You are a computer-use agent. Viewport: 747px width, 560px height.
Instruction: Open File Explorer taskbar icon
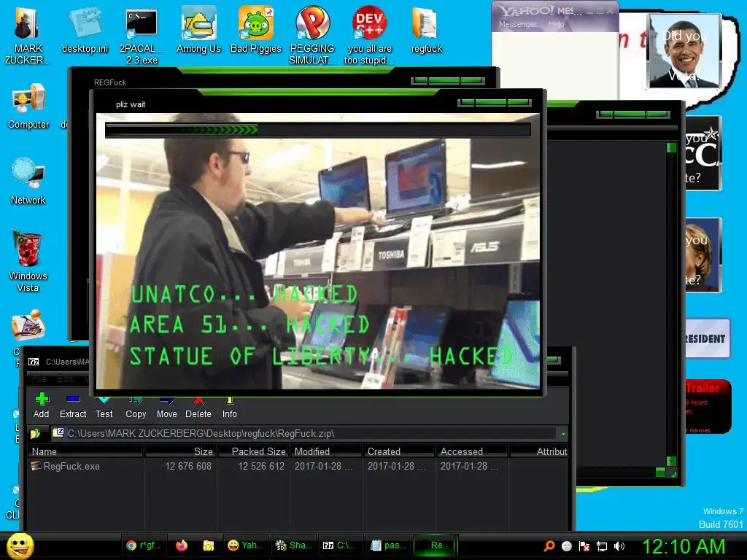208,545
